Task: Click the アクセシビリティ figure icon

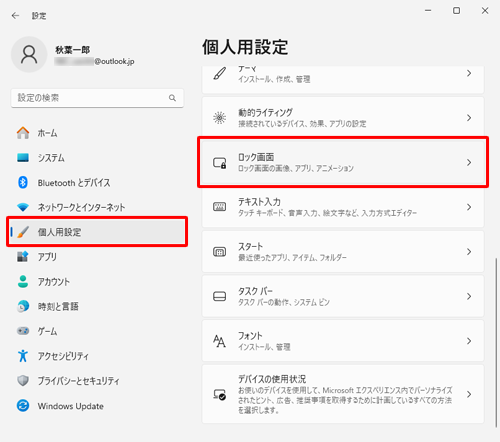Action: pos(23,356)
